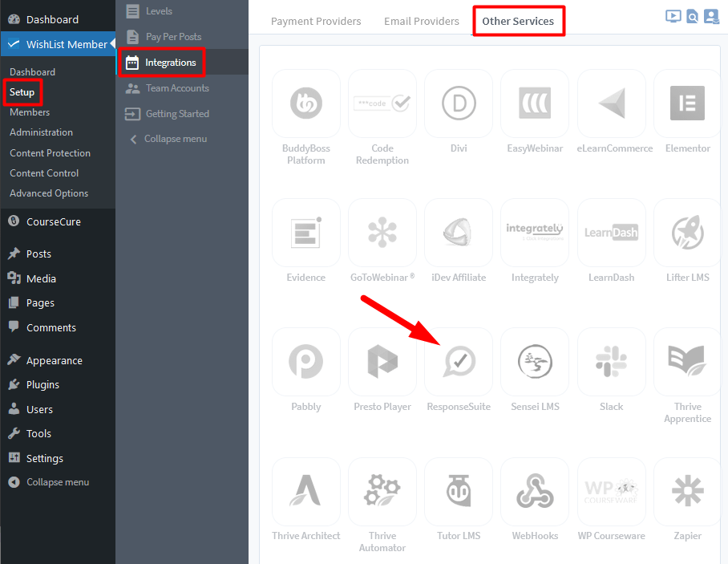Open the CourseCure menu
The height and width of the screenshot is (564, 728).
point(58,221)
